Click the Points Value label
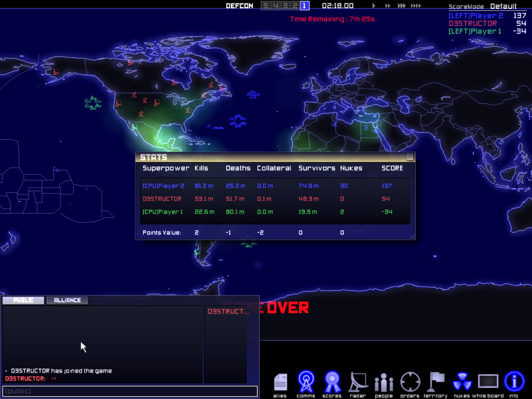This screenshot has height=399, width=532. point(162,232)
